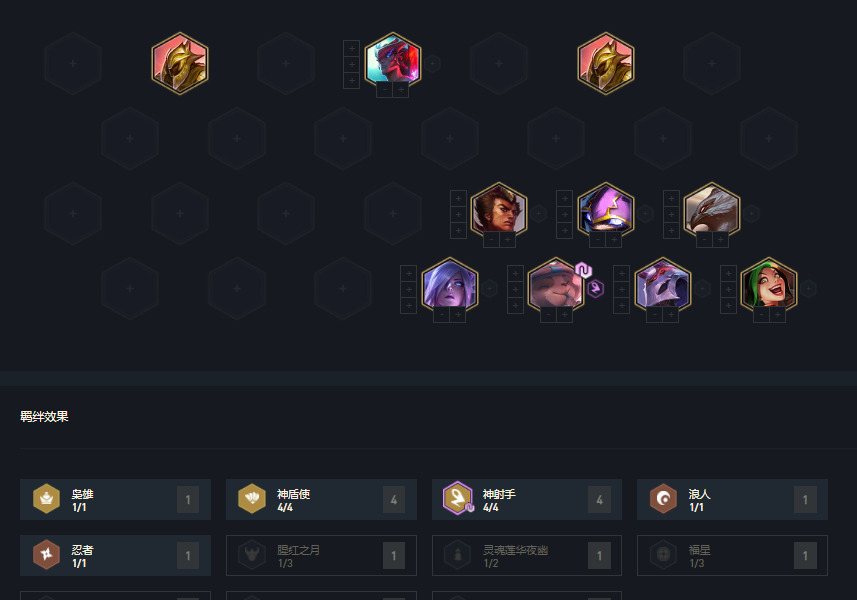This screenshot has height=600, width=857.
Task: Toggle the small hexagon beside Yone
Action: [x=433, y=63]
